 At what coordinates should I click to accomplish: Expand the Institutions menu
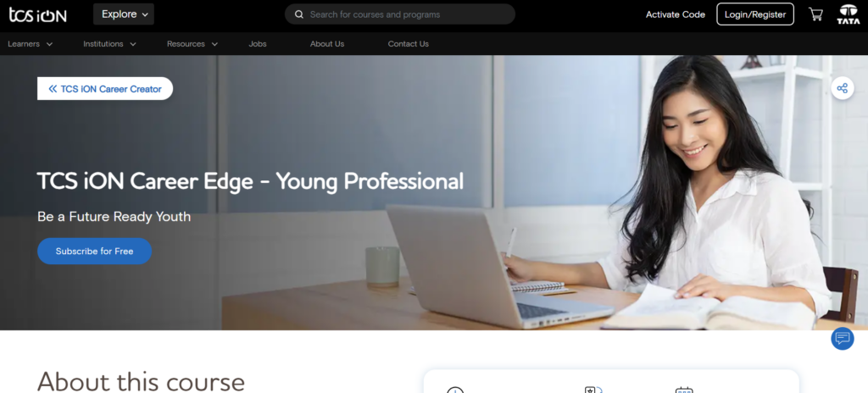(x=109, y=44)
